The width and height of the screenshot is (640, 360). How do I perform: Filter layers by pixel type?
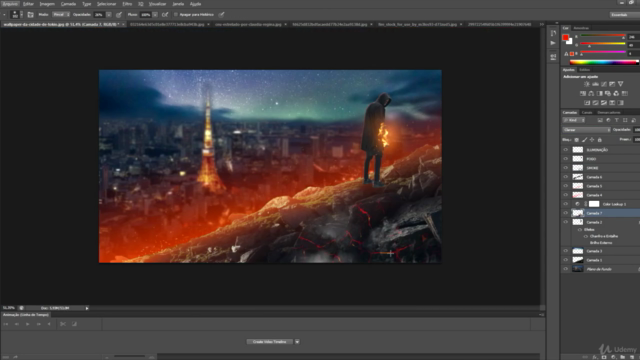(600, 120)
